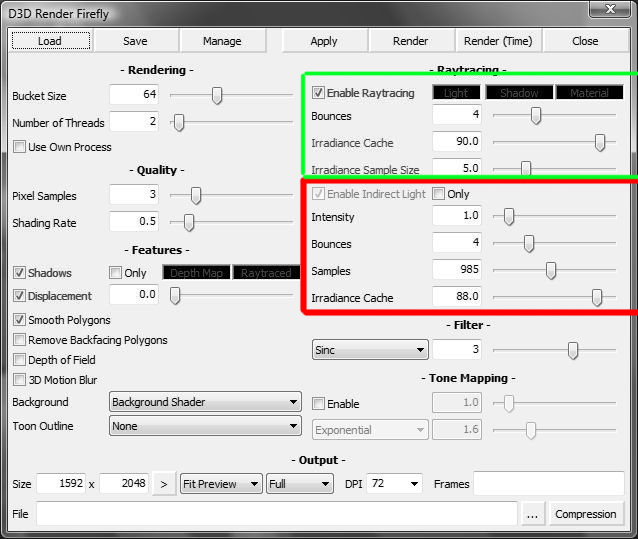The width and height of the screenshot is (638, 539).
Task: Click the Raytracing Bounces slider handle
Action: point(536,116)
